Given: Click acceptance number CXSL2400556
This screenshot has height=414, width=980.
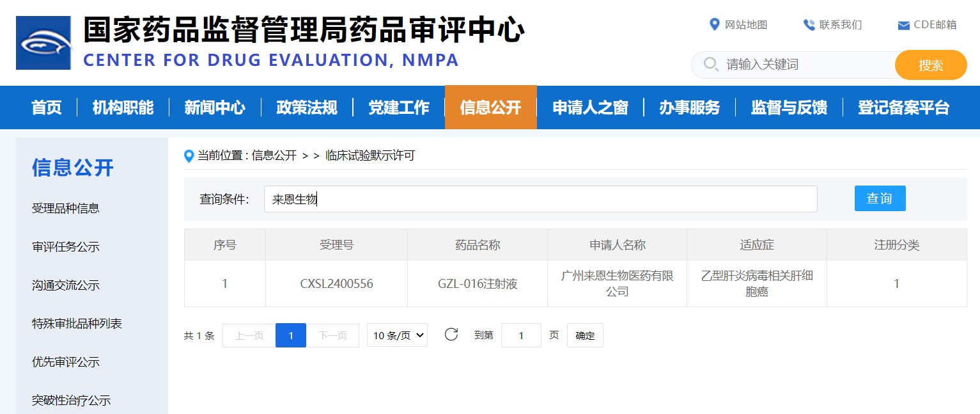Looking at the screenshot, I should point(337,284).
